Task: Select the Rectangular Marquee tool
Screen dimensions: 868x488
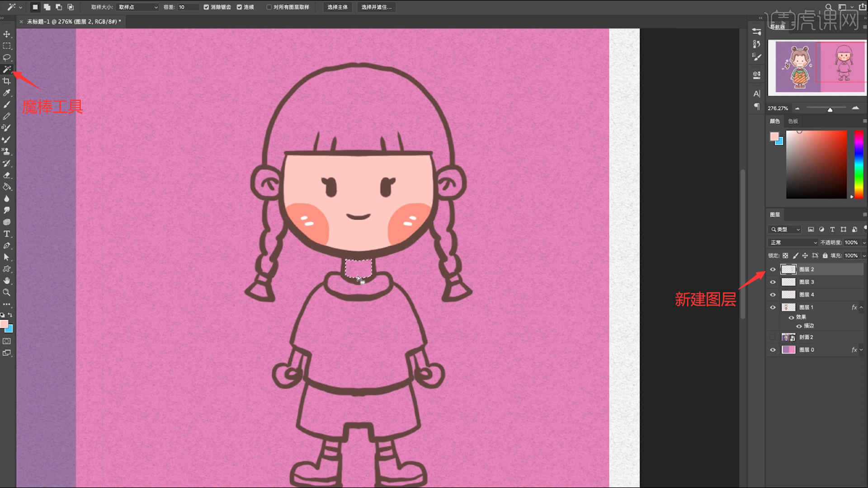Action: point(7,46)
